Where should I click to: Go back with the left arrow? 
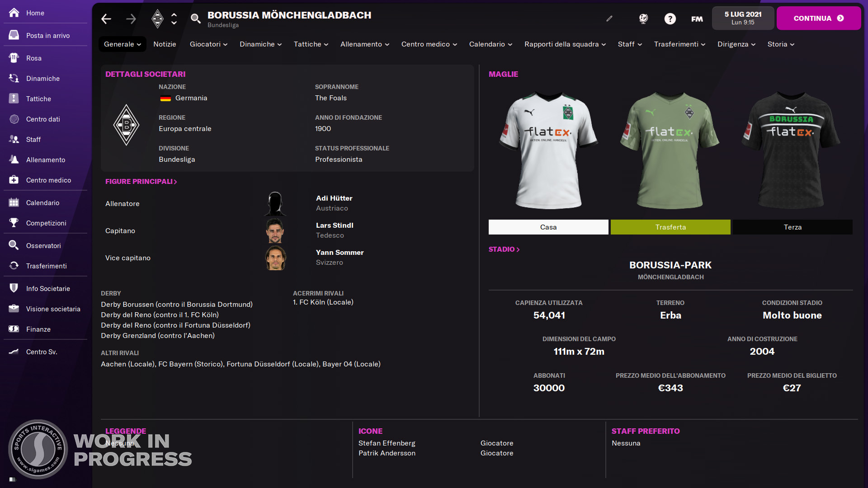[106, 19]
